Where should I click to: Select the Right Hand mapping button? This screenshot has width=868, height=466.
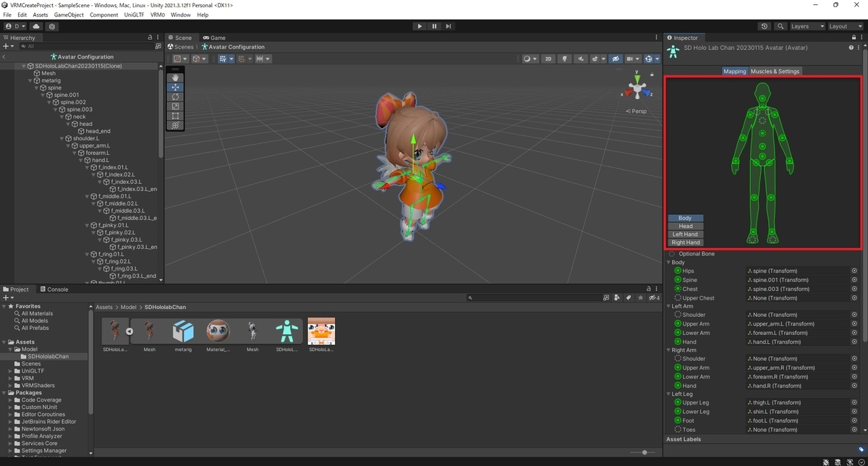pyautogui.click(x=685, y=242)
